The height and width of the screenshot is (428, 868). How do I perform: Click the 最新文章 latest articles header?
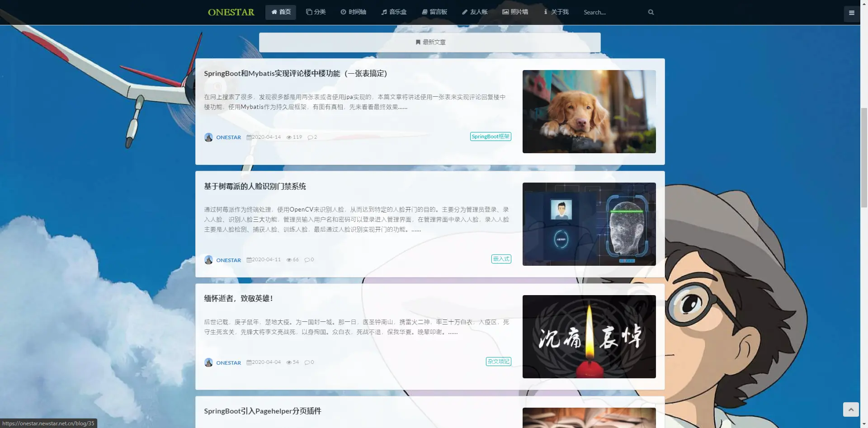[430, 42]
